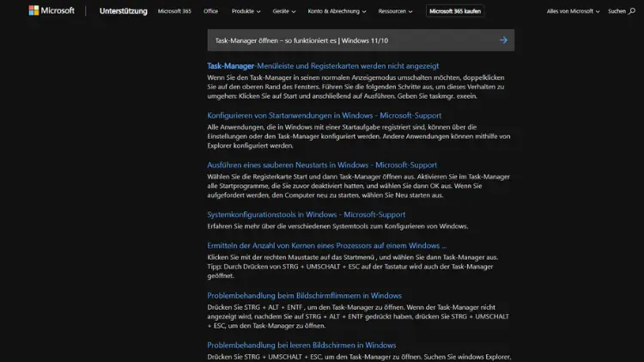This screenshot has height=362, width=644.
Task: Click the Microsoft 365 kaufen button
Action: (x=454, y=11)
